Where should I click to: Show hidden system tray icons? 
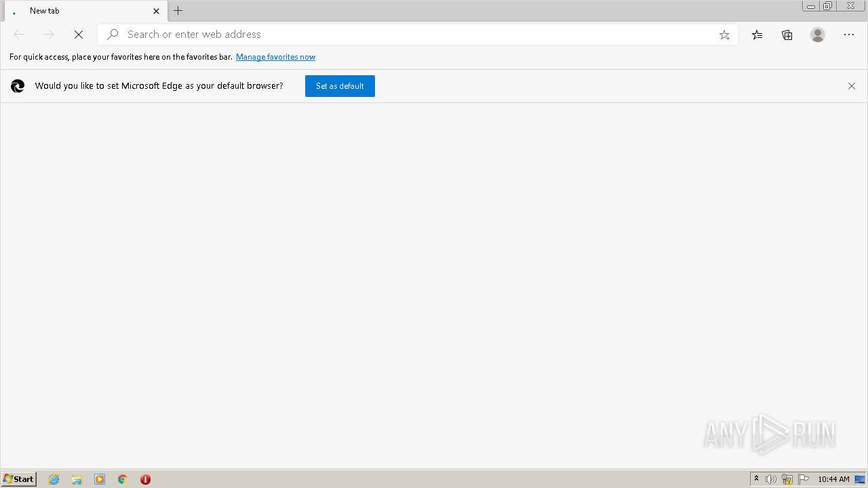pos(756,479)
